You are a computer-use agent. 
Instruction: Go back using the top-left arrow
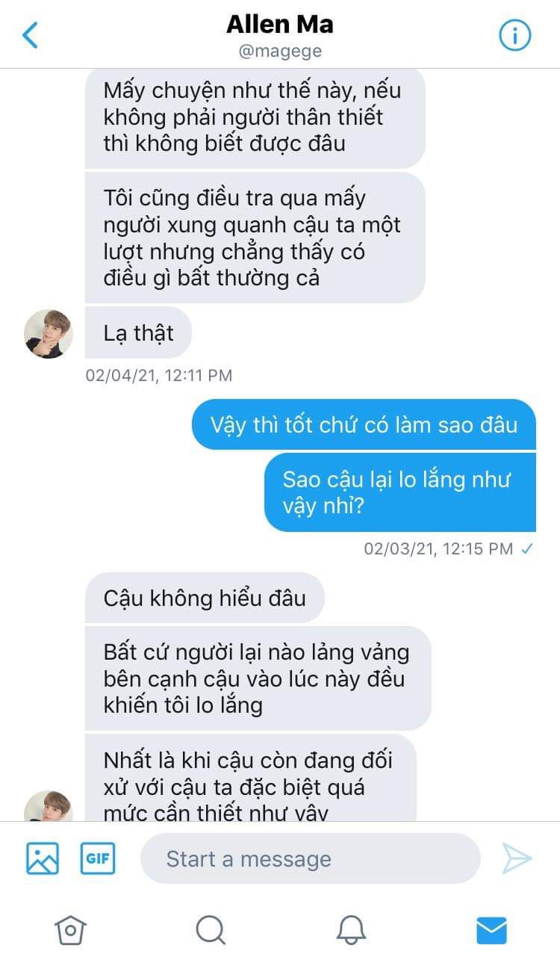coord(30,35)
